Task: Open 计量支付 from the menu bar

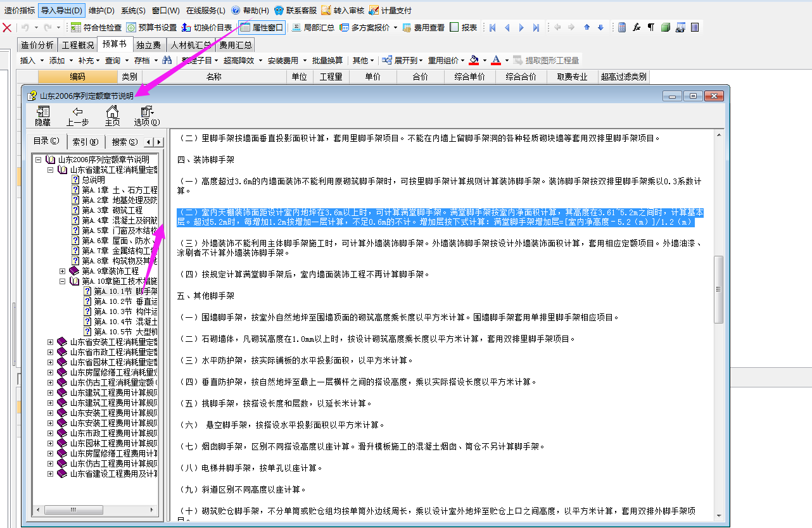Action: click(390, 10)
